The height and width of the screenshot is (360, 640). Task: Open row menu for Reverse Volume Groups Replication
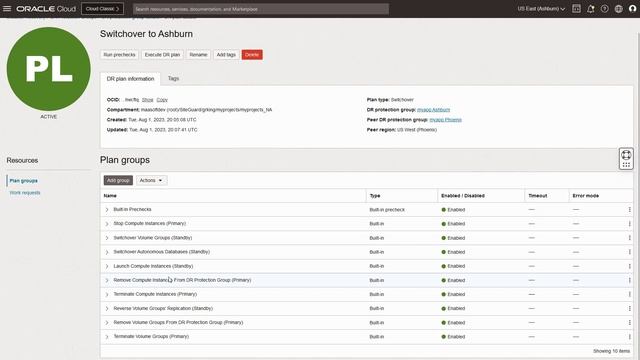629,309
